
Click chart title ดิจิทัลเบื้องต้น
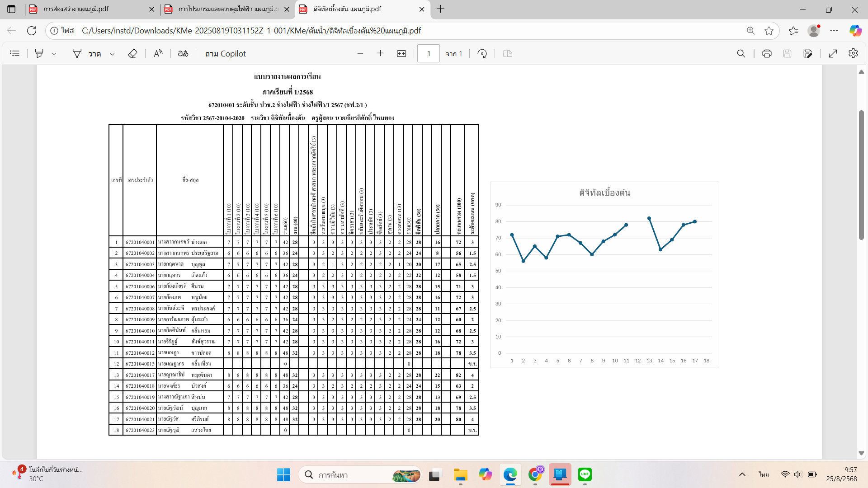(x=604, y=192)
